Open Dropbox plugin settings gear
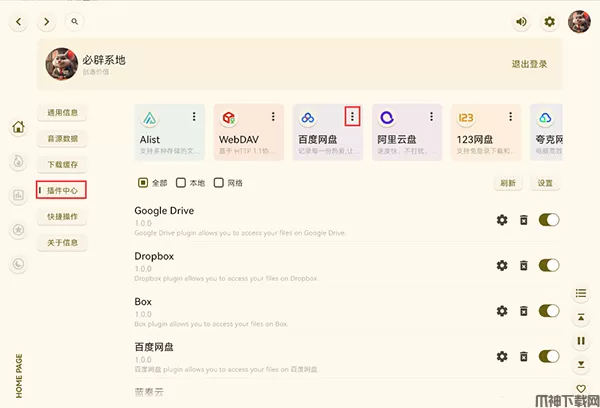This screenshot has height=408, width=600. pyautogui.click(x=502, y=265)
